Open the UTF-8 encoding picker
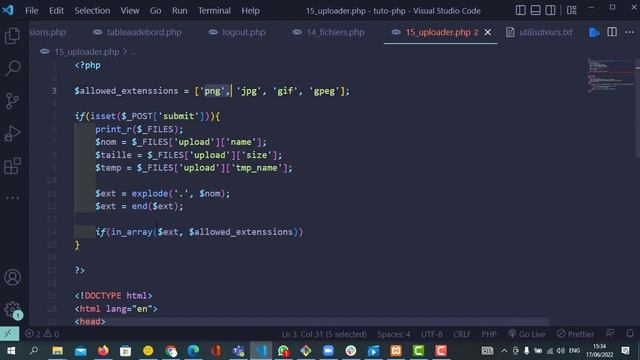This screenshot has width=640, height=360. pos(431,334)
